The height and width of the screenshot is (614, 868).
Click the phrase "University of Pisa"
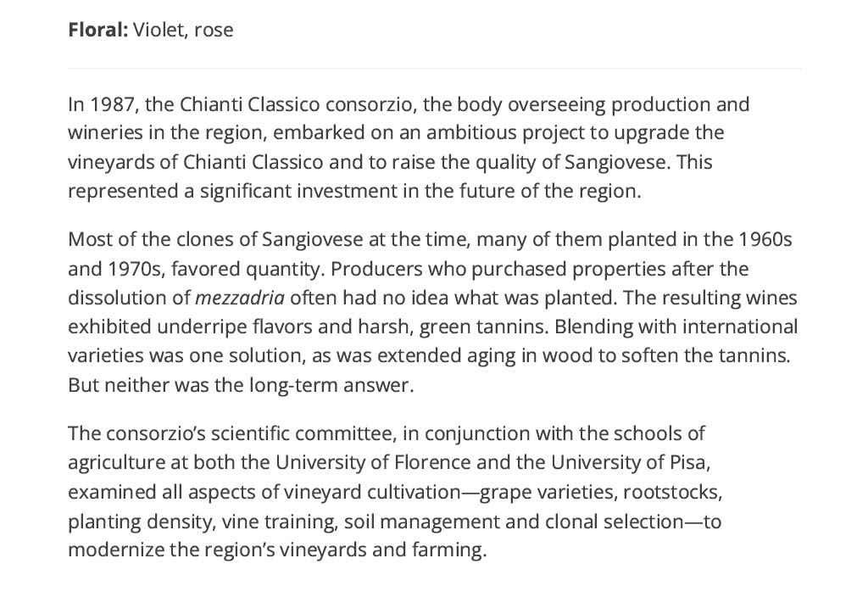pyautogui.click(x=629, y=462)
